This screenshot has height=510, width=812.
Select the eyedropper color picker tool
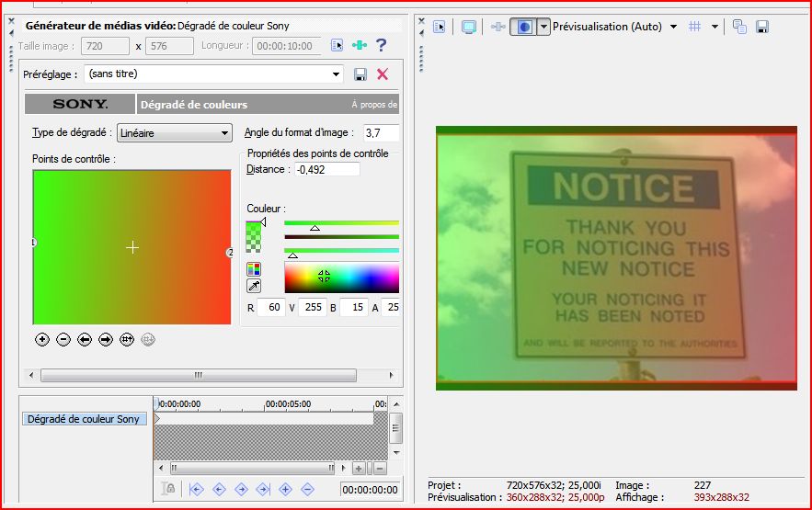click(x=254, y=287)
